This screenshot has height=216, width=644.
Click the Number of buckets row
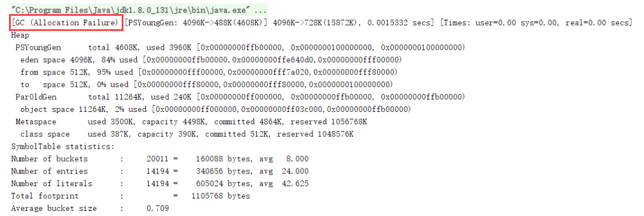[160, 158]
